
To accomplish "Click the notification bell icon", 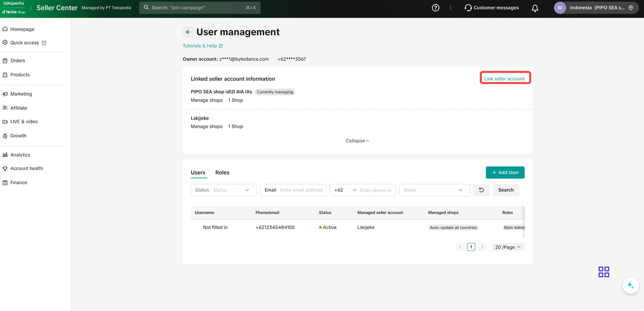I will pos(535,8).
